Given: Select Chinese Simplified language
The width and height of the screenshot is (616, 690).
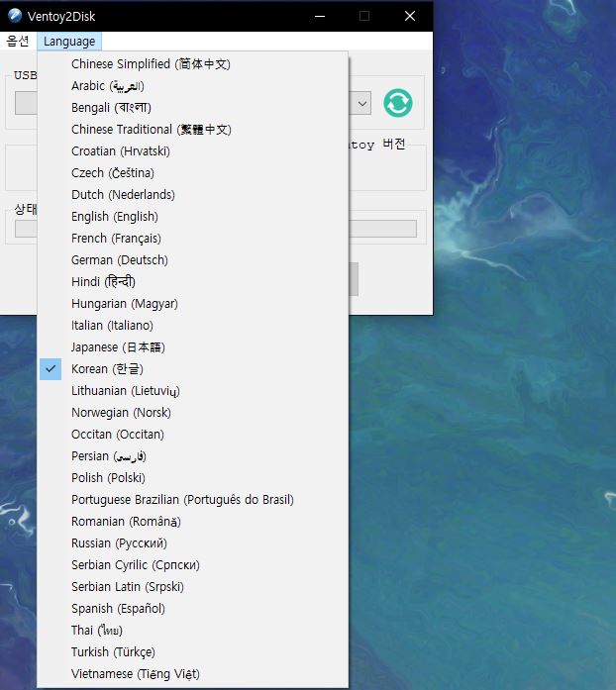Looking at the screenshot, I should 193,63.
